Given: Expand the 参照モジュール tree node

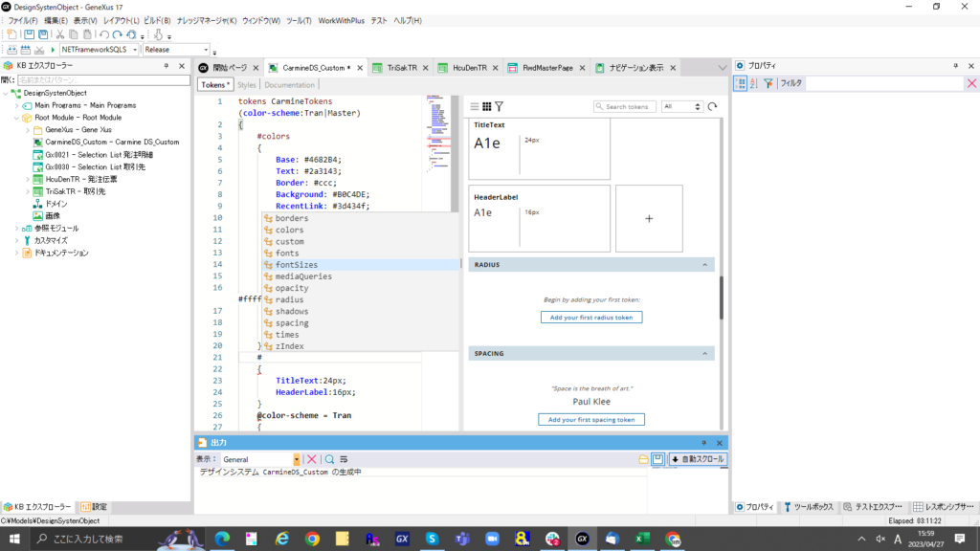Looking at the screenshot, I should (x=17, y=229).
